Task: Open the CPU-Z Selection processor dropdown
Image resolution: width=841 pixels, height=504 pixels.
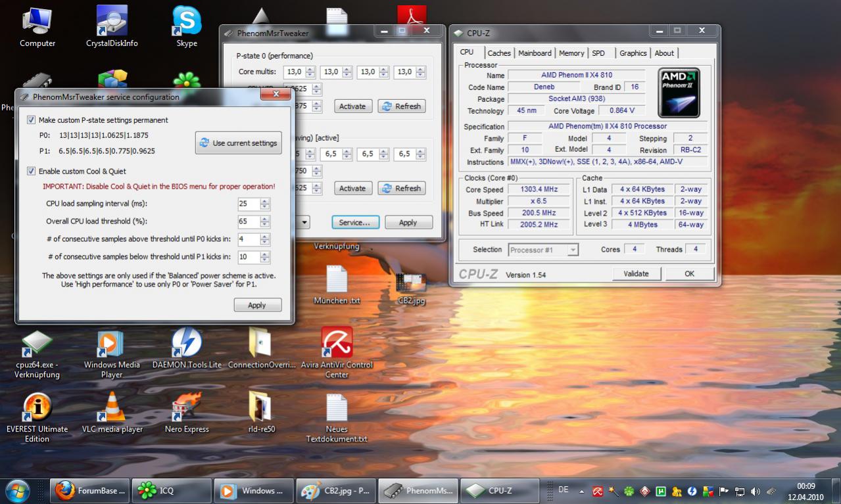Action: 573,250
